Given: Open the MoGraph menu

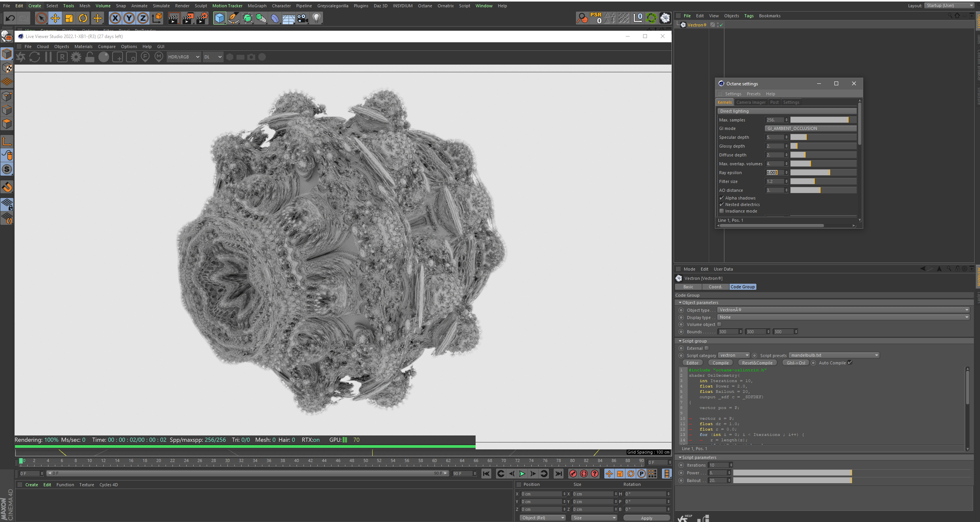Looking at the screenshot, I should point(257,6).
